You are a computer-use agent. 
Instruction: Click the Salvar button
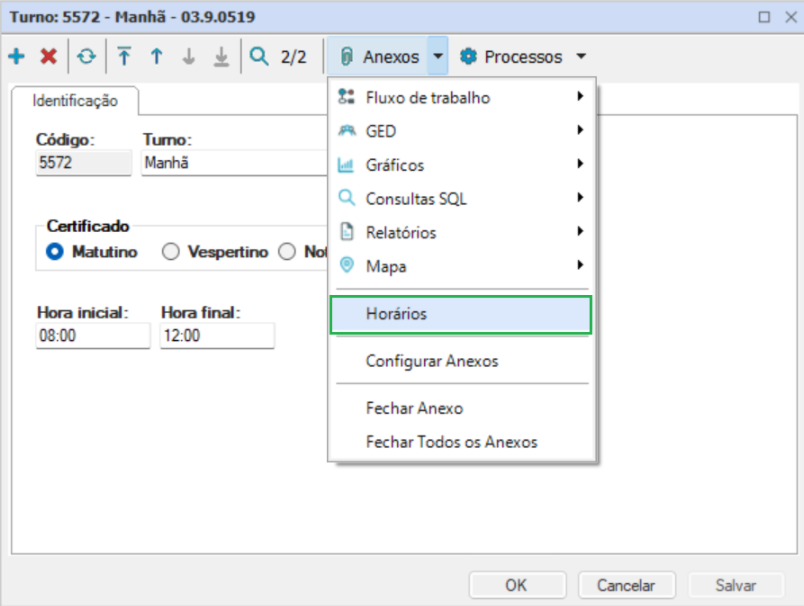736,585
